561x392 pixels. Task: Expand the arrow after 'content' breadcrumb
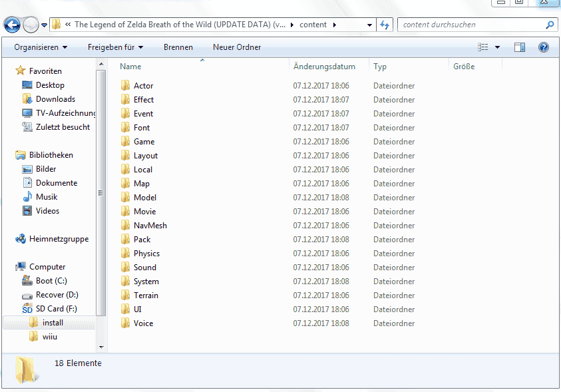tap(335, 25)
